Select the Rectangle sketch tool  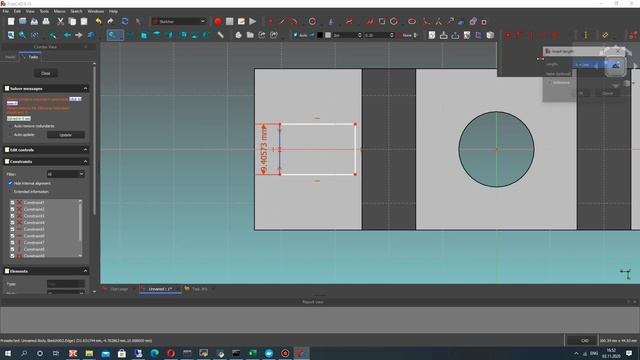coord(382,21)
